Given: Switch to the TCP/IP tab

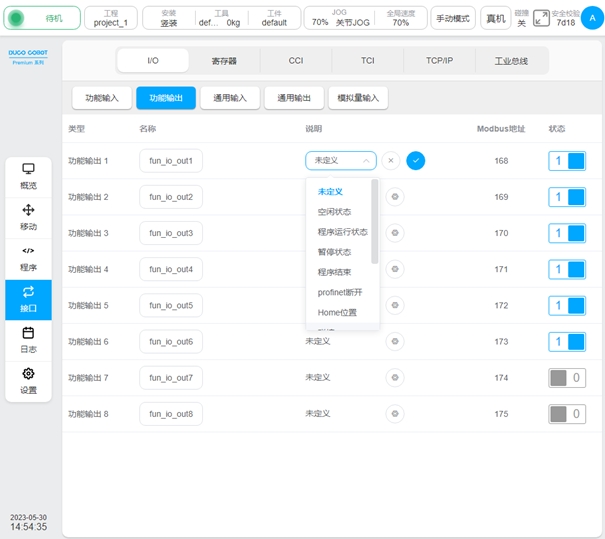Looking at the screenshot, I should [439, 61].
